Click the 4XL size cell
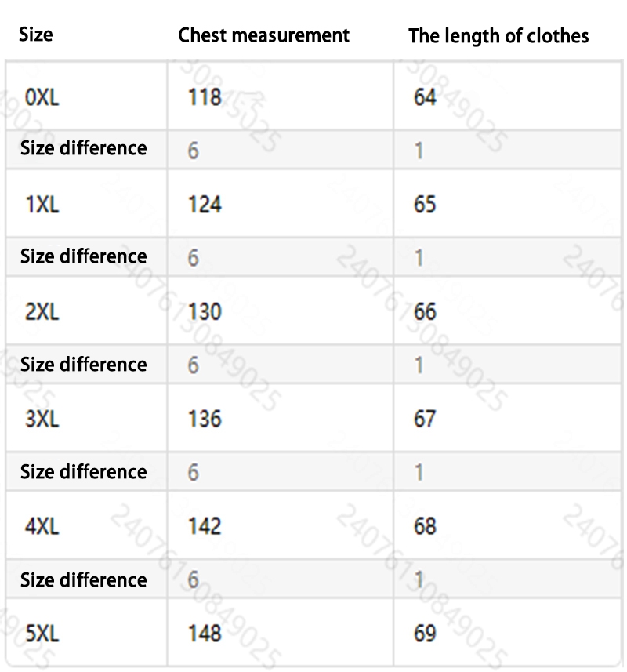Image resolution: width=627 pixels, height=672 pixels. pyautogui.click(x=42, y=525)
